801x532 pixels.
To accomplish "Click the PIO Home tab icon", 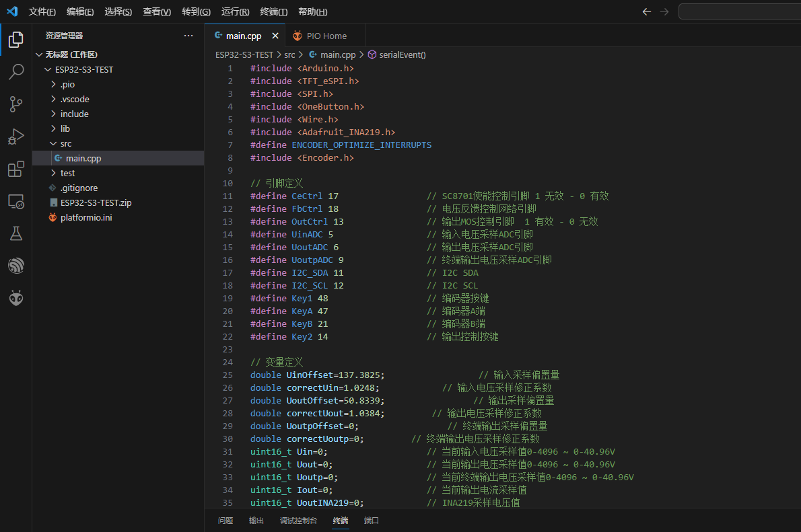I will [x=298, y=36].
